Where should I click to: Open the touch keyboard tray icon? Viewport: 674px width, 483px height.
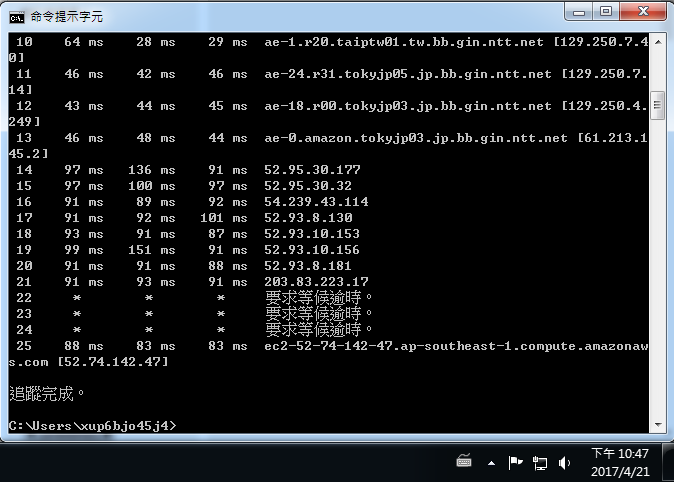[464, 462]
